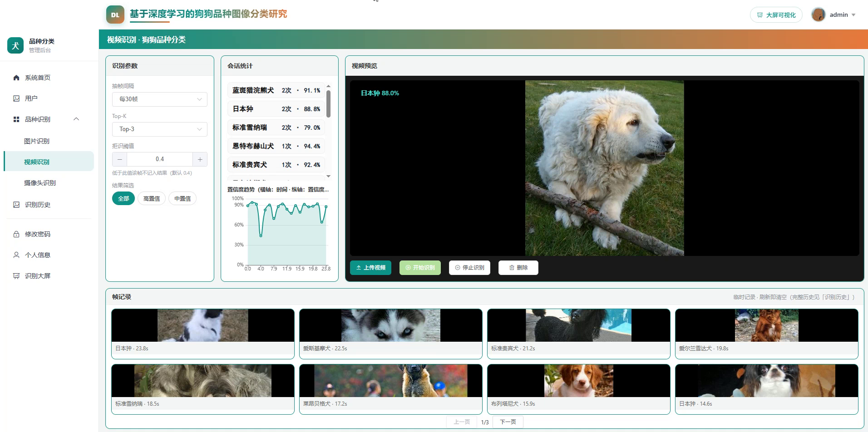Click the screen icon next to 识别大屏
Image resolution: width=868 pixels, height=432 pixels.
coord(16,276)
